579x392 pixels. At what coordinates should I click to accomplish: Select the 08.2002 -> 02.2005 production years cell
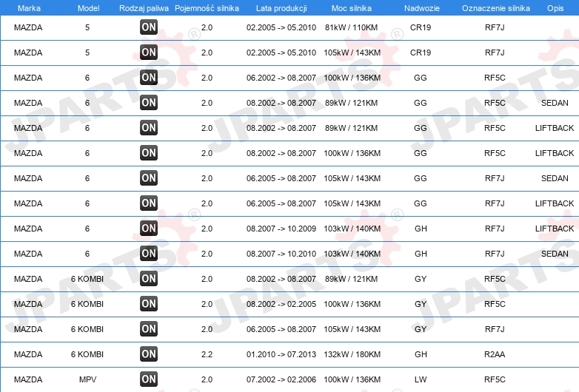pyautogui.click(x=281, y=304)
